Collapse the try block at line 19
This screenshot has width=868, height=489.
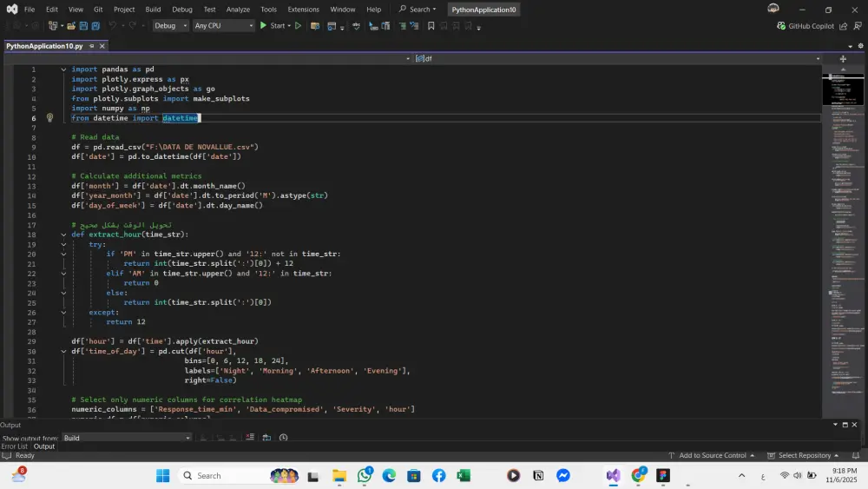(63, 244)
